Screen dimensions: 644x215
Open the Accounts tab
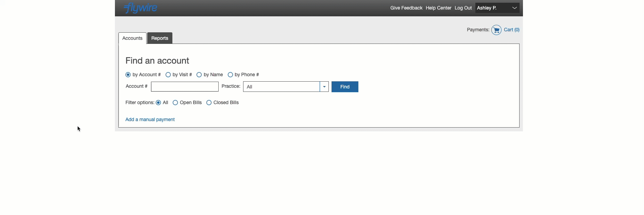click(x=132, y=38)
